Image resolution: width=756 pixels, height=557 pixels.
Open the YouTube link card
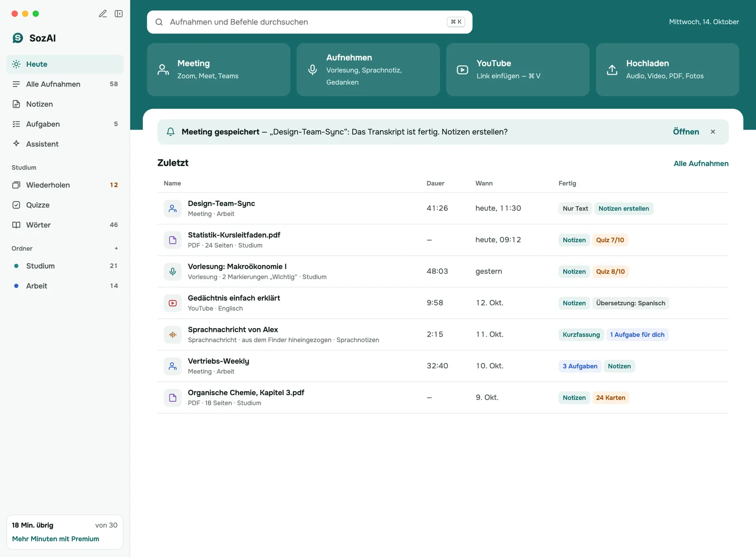click(x=518, y=70)
